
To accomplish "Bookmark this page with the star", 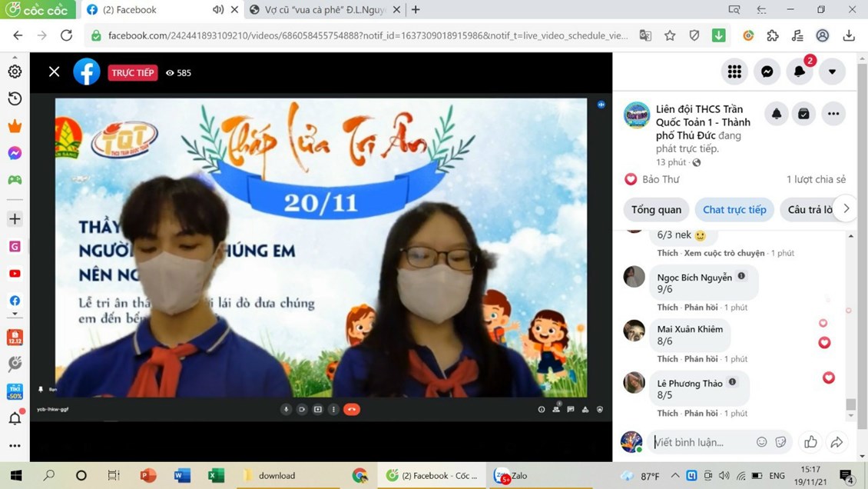I will pos(670,35).
